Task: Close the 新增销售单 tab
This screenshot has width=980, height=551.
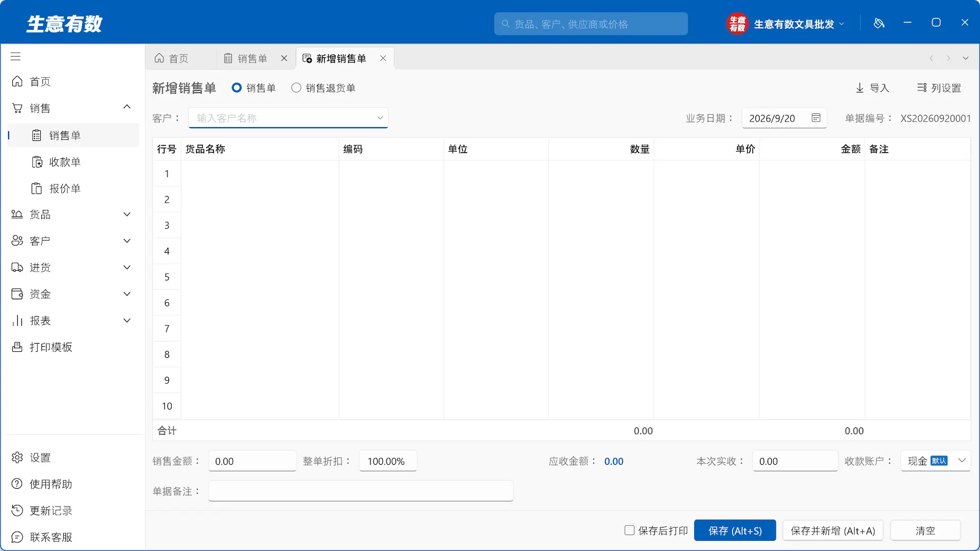Action: (383, 58)
